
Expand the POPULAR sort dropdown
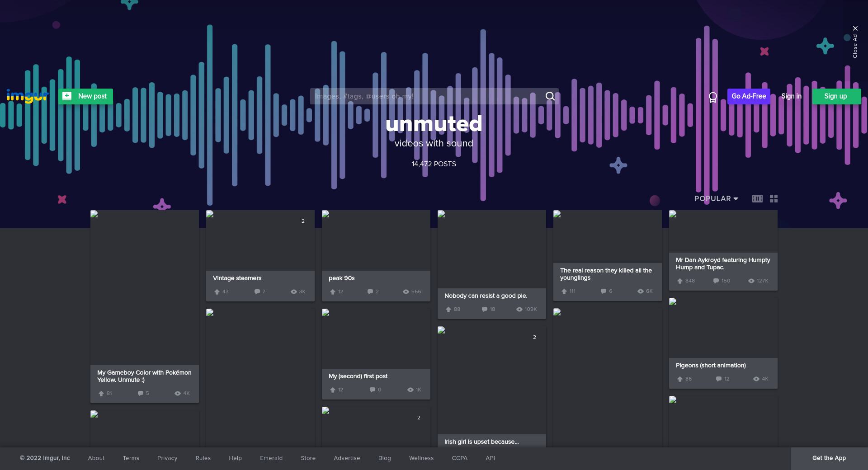point(716,199)
